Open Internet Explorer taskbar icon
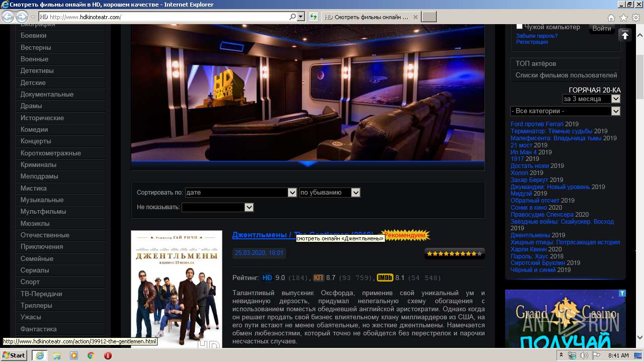 pyautogui.click(x=40, y=355)
